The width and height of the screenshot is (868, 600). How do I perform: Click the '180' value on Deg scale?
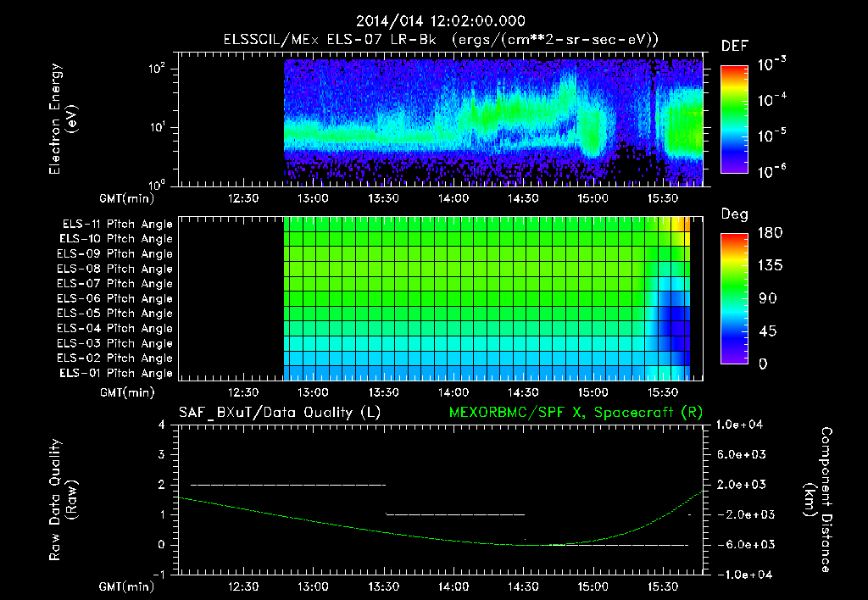click(770, 233)
